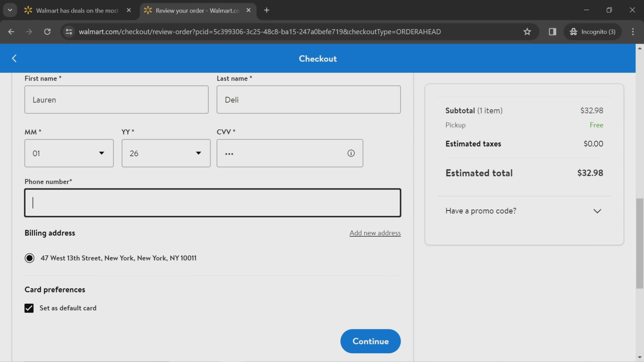Open the tab search dropdown
Viewport: 644px width, 362px height.
click(x=10, y=10)
